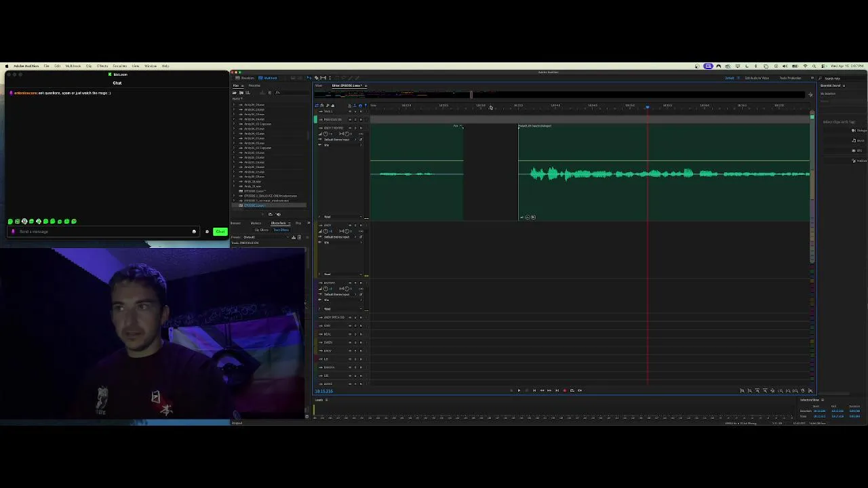
Task: Click Stop in the transport bar
Action: pos(511,390)
